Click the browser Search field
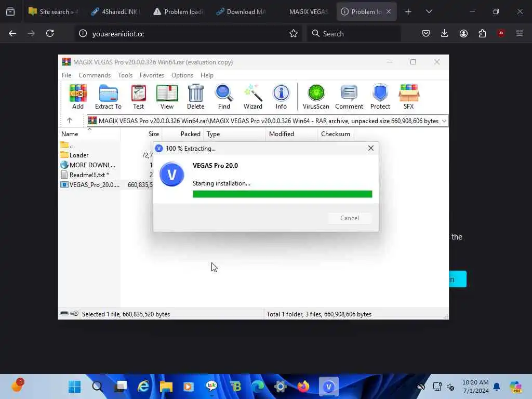The width and height of the screenshot is (532, 399). 354,34
